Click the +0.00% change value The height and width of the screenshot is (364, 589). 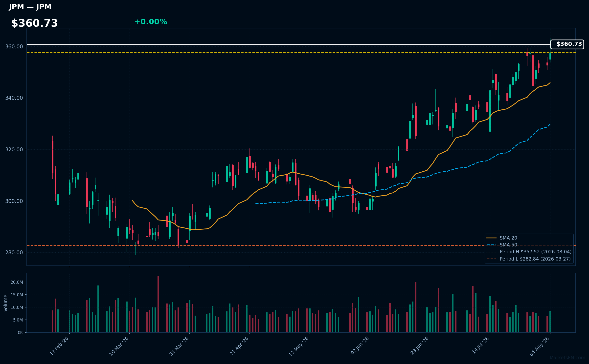151,22
